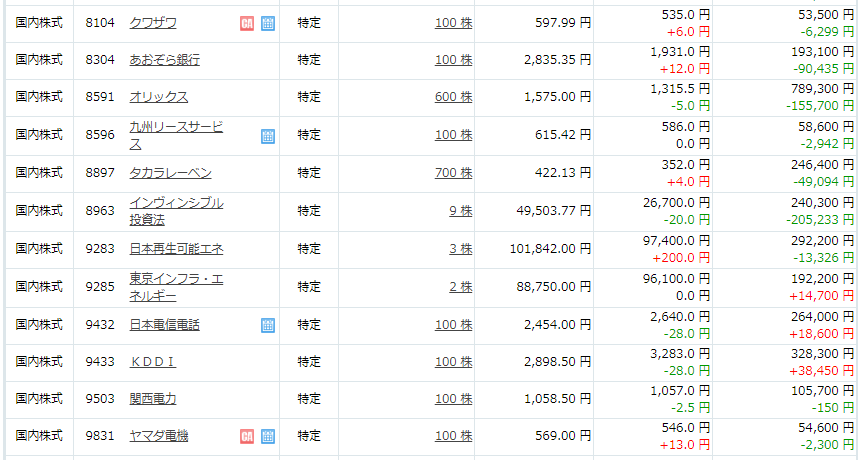
Task: Click the CA icon for クワザワ
Action: pyautogui.click(x=247, y=23)
